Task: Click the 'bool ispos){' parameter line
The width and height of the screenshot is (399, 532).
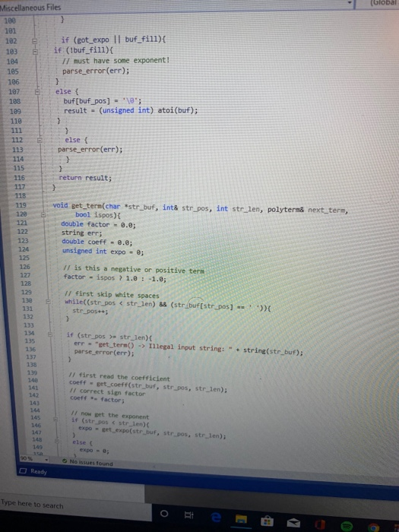Action: point(98,215)
